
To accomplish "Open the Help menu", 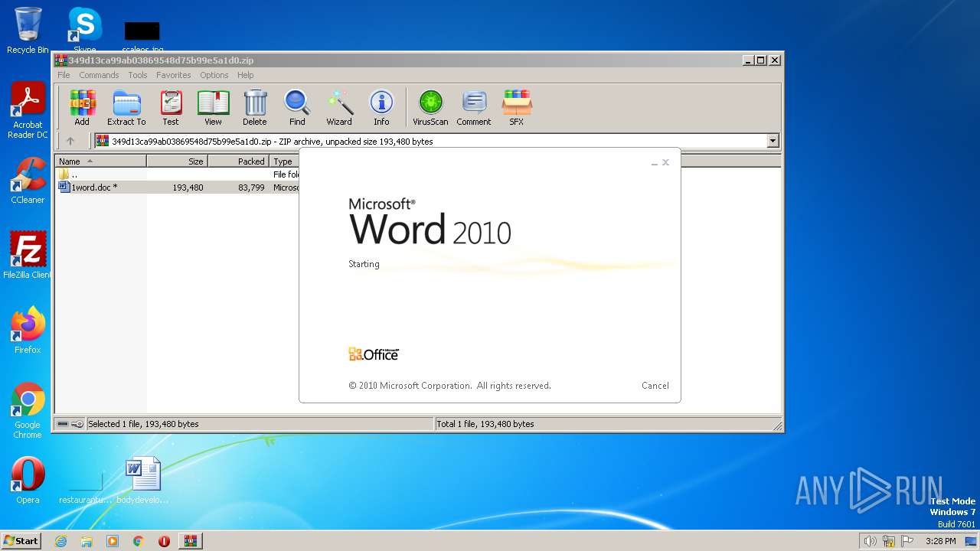I will pos(245,75).
